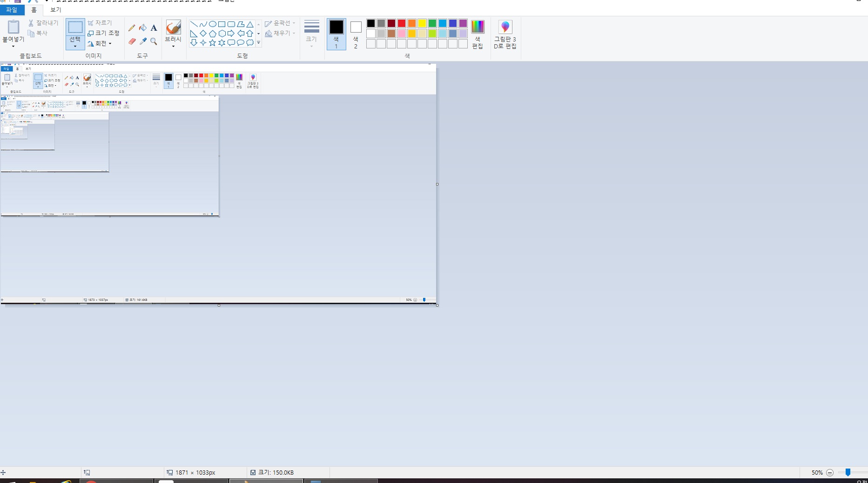Viewport: 868px width, 483px height.
Task: Select the Rounded rectangular callout shape
Action: pyautogui.click(x=231, y=43)
